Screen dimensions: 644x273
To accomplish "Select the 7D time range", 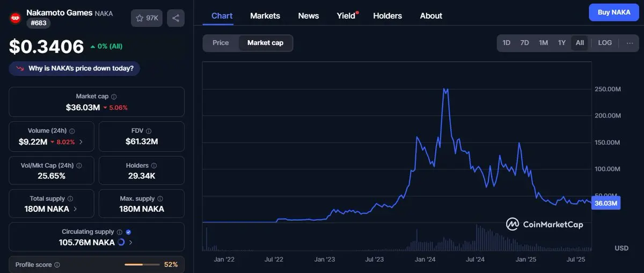I will click(525, 43).
